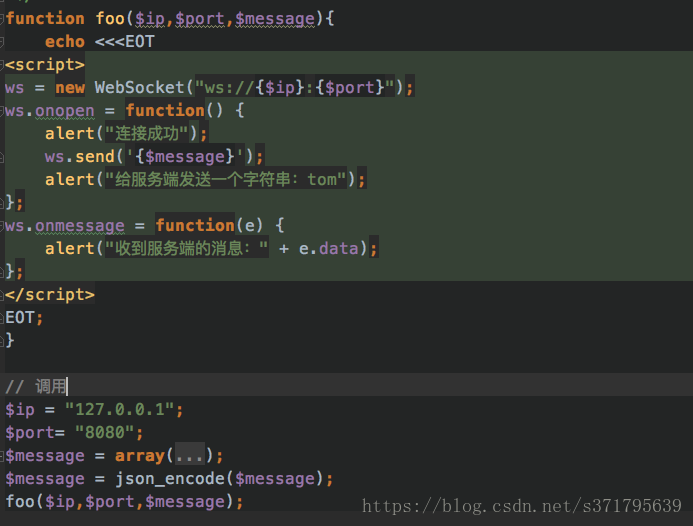Click the opening <script> tag
The height and width of the screenshot is (526, 693).
coord(45,65)
